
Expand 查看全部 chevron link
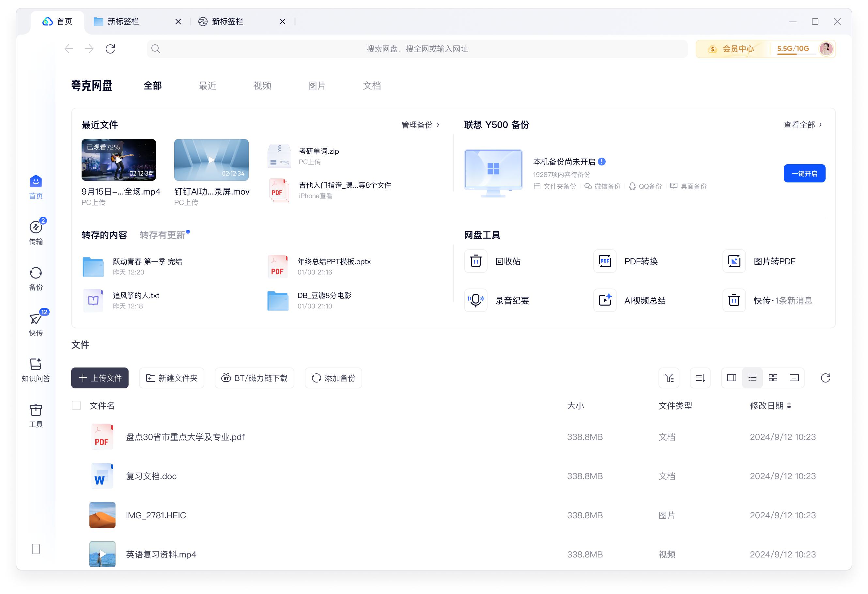coord(803,125)
